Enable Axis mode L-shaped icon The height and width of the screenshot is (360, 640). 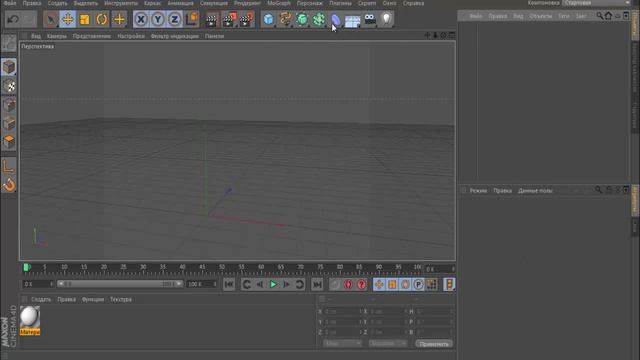coord(9,166)
